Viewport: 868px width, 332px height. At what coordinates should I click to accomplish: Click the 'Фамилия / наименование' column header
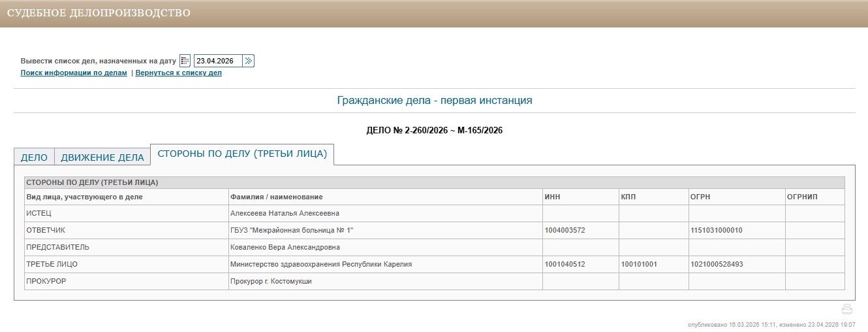[276, 197]
